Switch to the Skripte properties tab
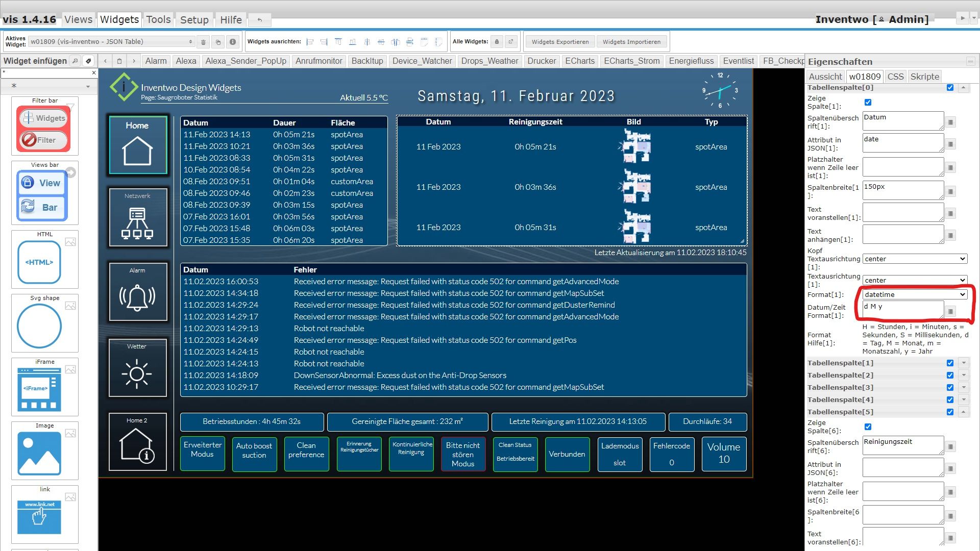Image resolution: width=980 pixels, height=551 pixels. tap(925, 77)
